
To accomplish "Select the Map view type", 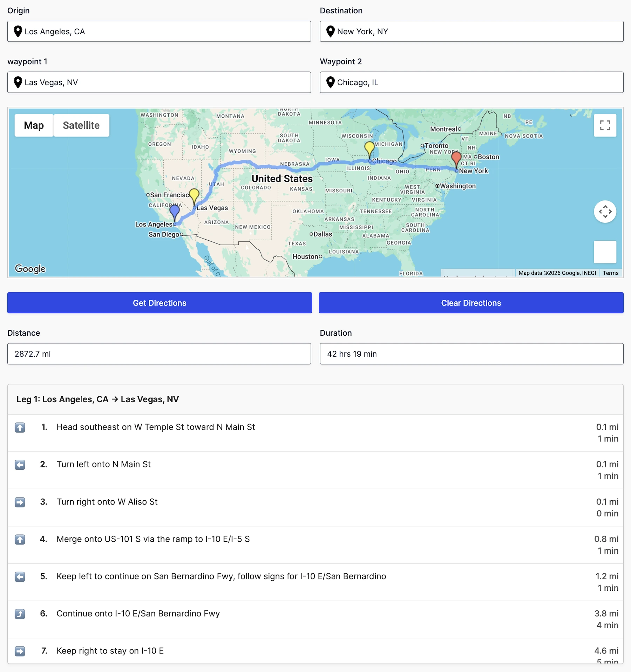I will point(34,125).
